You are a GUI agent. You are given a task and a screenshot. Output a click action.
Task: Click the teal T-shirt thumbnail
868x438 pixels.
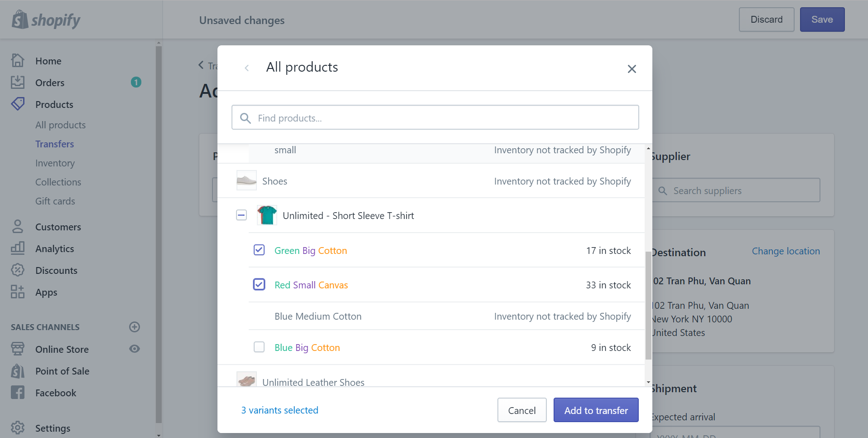coord(267,215)
